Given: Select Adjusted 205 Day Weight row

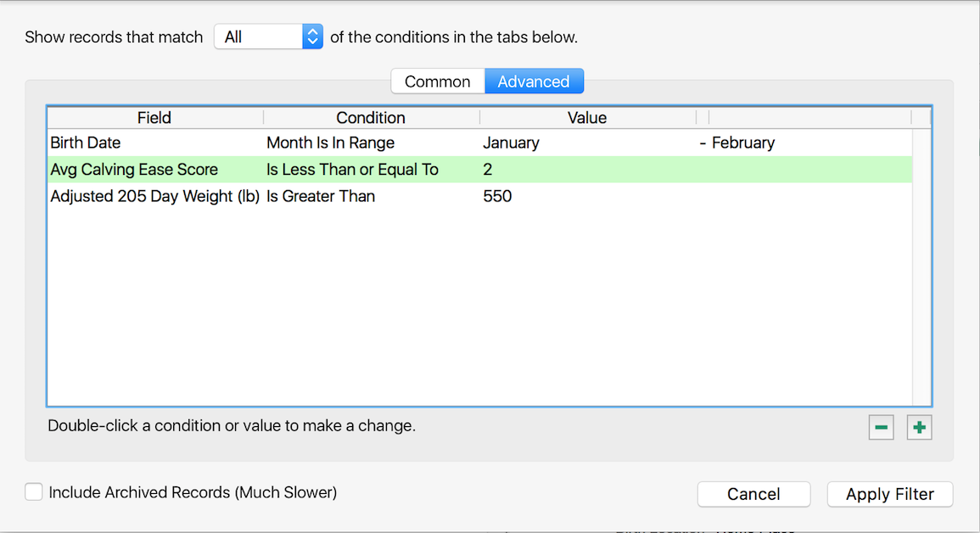Looking at the screenshot, I should pyautogui.click(x=154, y=196).
